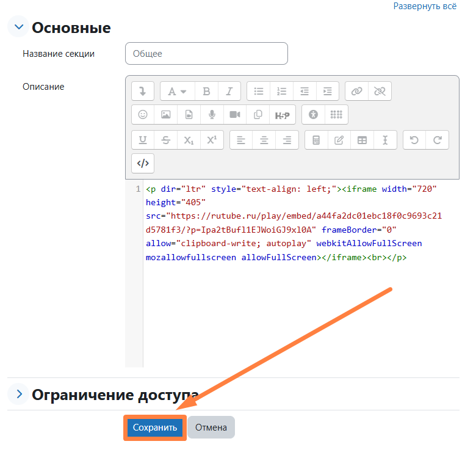This screenshot has height=455, width=476.
Task: Record audio with microphone icon
Action: [x=212, y=115]
